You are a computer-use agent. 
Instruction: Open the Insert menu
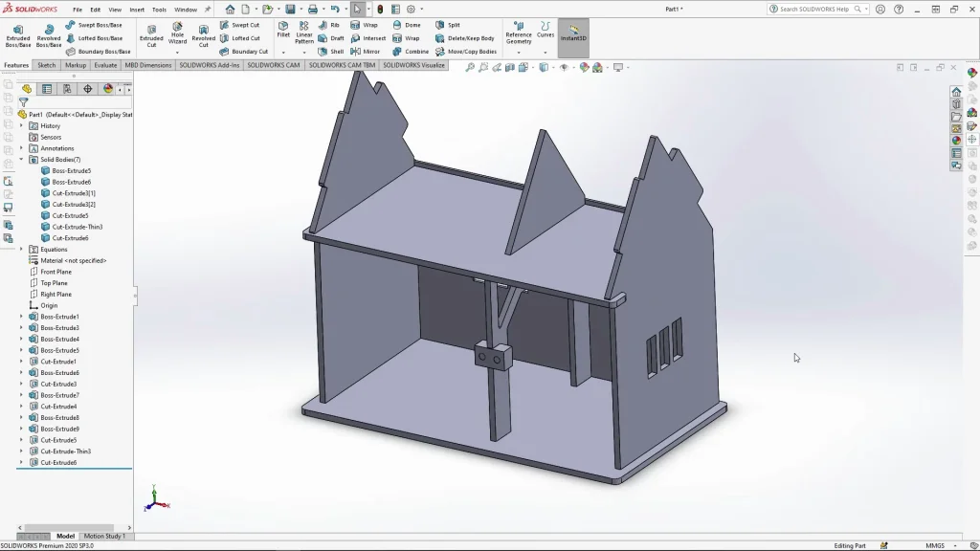point(137,10)
